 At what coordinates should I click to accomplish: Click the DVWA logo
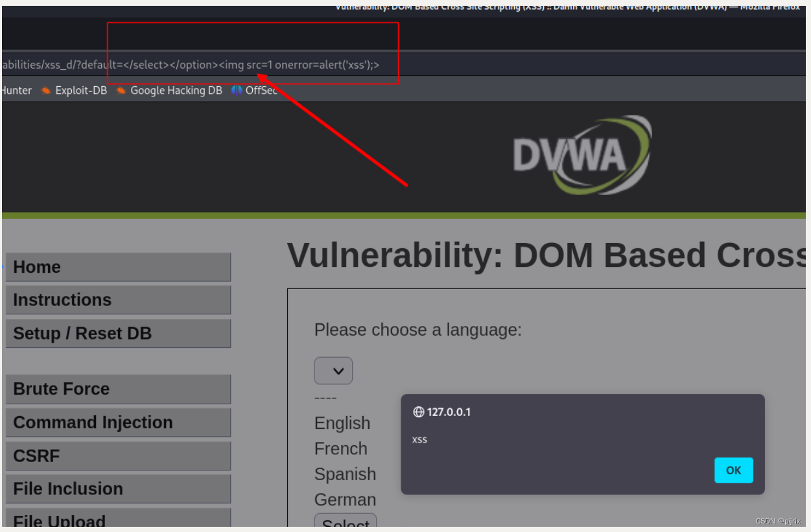pyautogui.click(x=582, y=155)
